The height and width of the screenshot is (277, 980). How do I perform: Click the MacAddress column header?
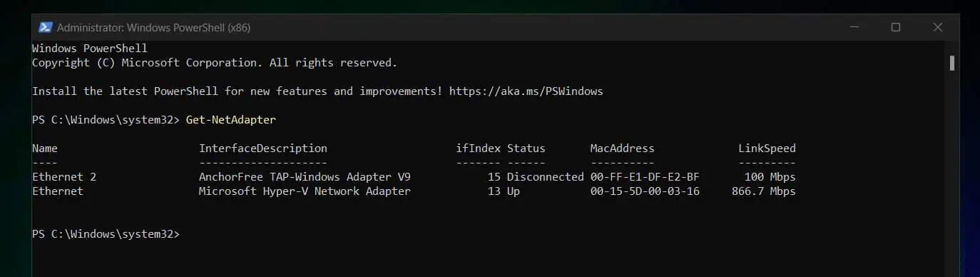click(622, 148)
